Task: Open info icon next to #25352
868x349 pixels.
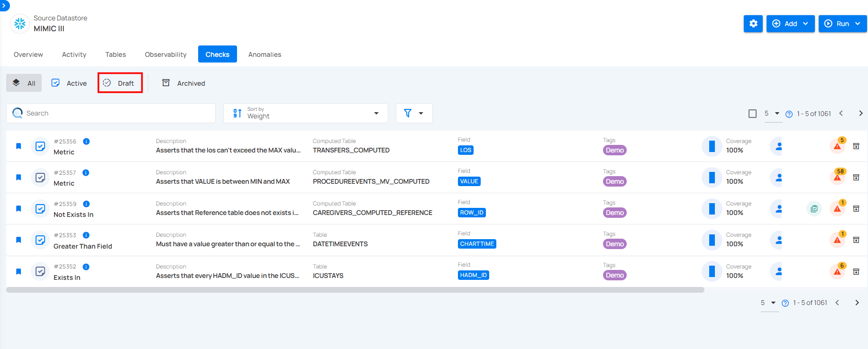Action: (x=86, y=267)
